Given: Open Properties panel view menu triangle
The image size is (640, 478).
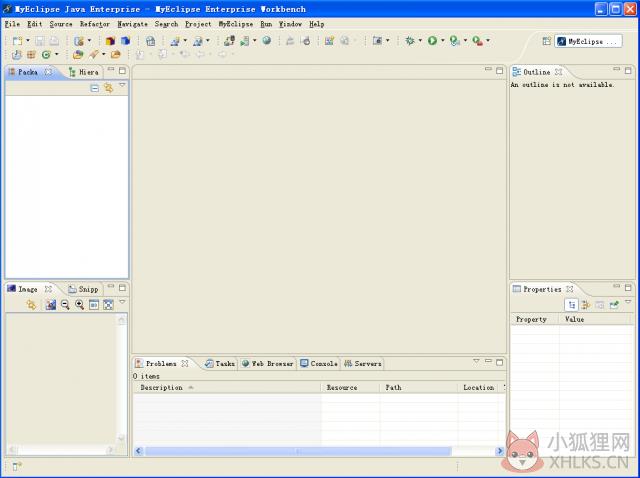Looking at the screenshot, I should pyautogui.click(x=628, y=302).
